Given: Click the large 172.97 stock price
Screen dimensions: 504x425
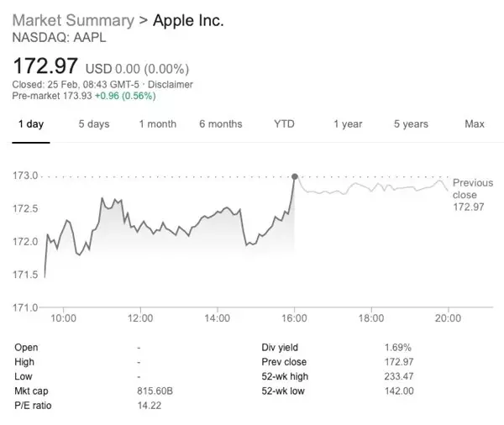Looking at the screenshot, I should (43, 65).
